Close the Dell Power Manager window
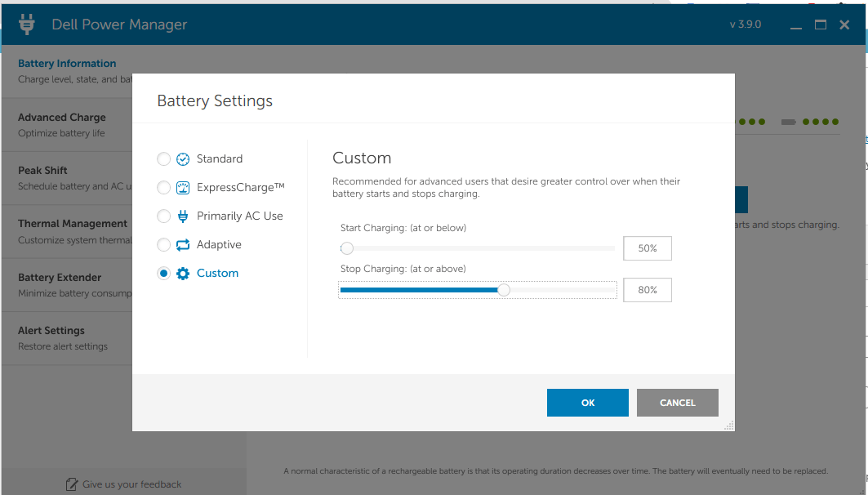 point(844,25)
